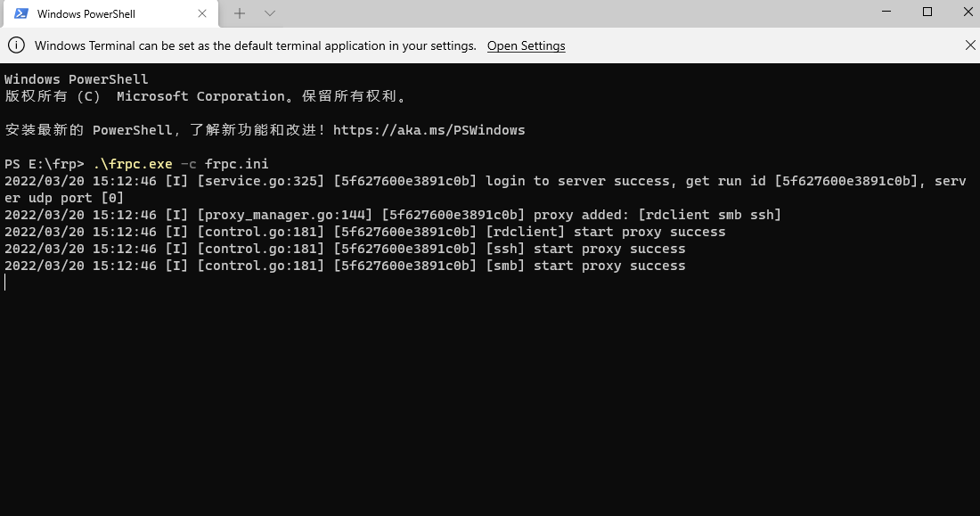Click the rdclient start proxy log entry
The height and width of the screenshot is (516, 980).
(x=606, y=231)
